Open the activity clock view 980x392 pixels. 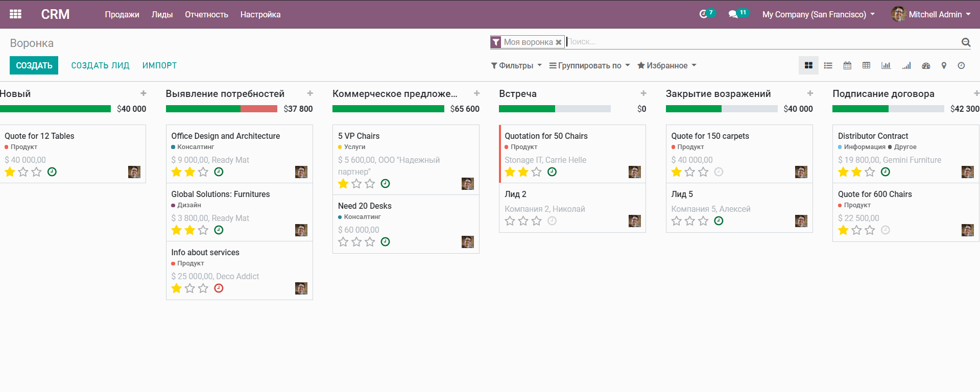[x=961, y=65]
